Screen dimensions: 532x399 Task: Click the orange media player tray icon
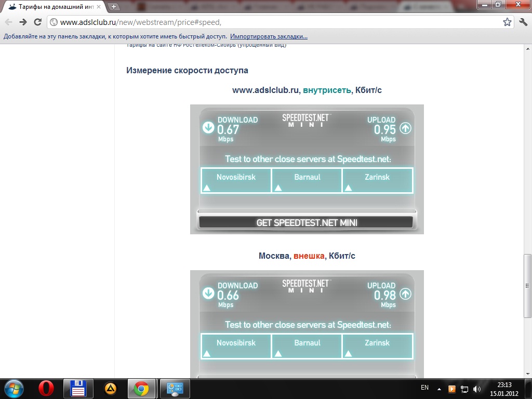(x=452, y=389)
